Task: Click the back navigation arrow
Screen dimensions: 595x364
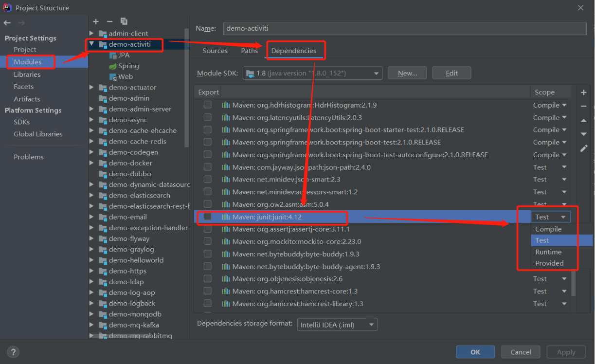Action: pos(7,22)
